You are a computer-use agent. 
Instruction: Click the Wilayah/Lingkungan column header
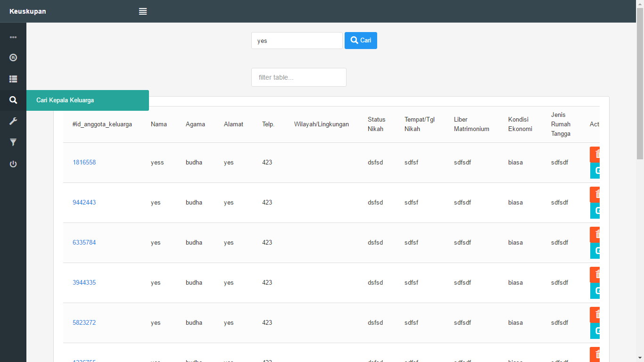pos(322,124)
